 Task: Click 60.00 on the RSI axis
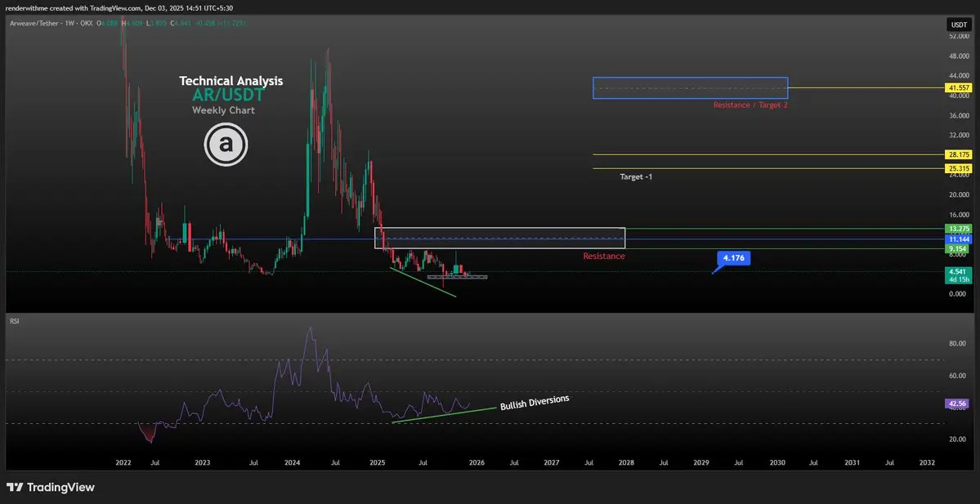[x=957, y=376]
